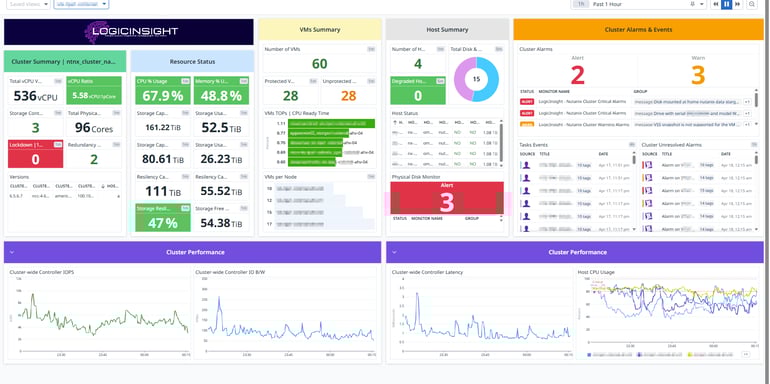Click the magnifier search icon at top right
This screenshot has height=384, width=770.
point(752,4)
